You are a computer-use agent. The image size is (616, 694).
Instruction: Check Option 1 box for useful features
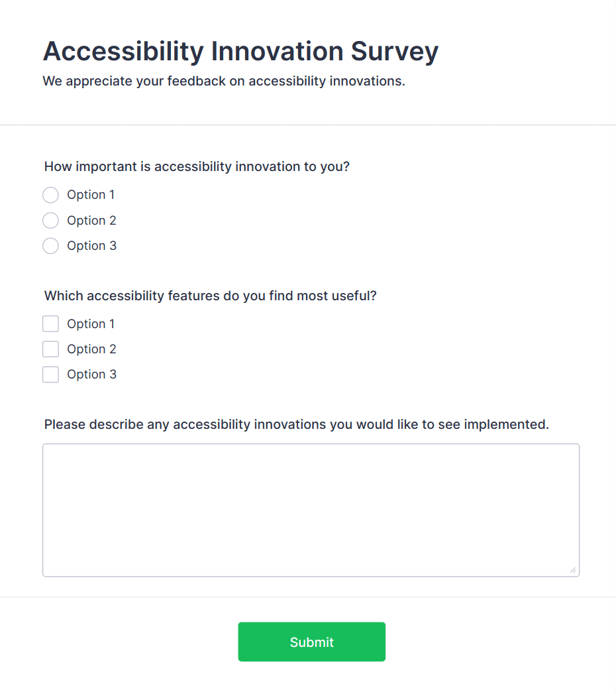[x=50, y=324]
